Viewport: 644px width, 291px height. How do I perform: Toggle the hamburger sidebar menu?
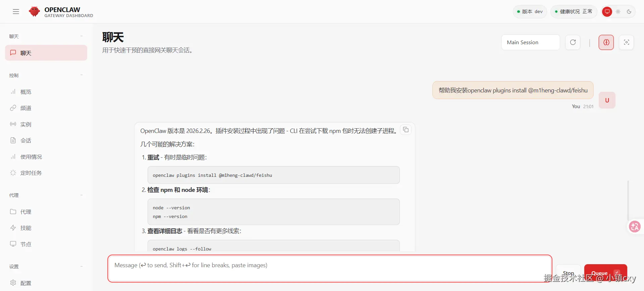(16, 12)
